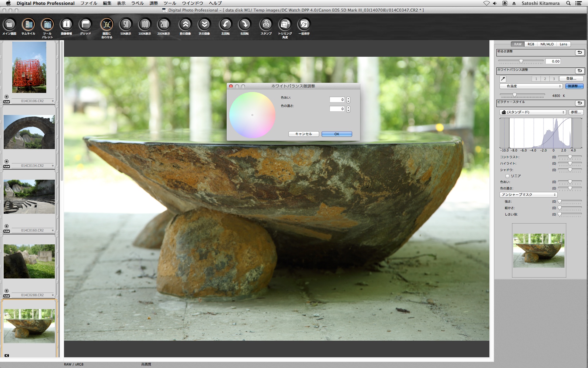Viewport: 588px width, 368px height.
Task: Open the 色温度 white balance dropdown
Action: (531, 86)
